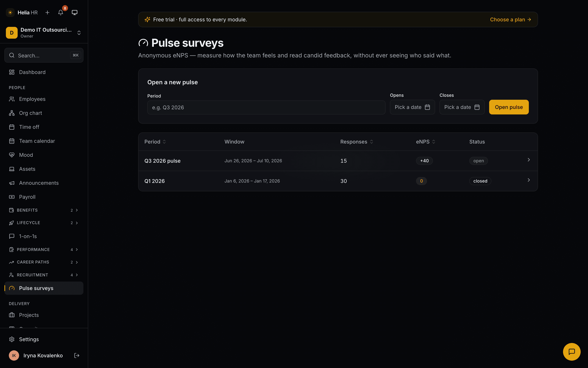Viewport: 588px width, 368px height.
Task: Click the Choose a plan link
Action: 510,20
